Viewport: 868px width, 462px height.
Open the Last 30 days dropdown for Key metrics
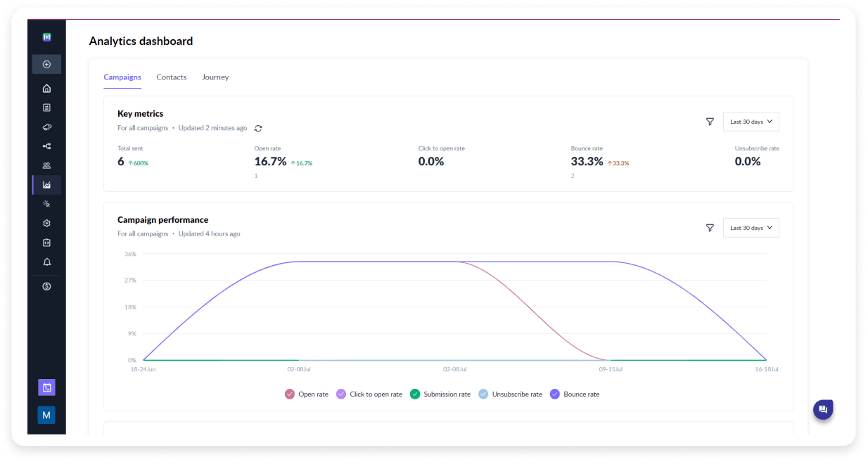(x=751, y=121)
